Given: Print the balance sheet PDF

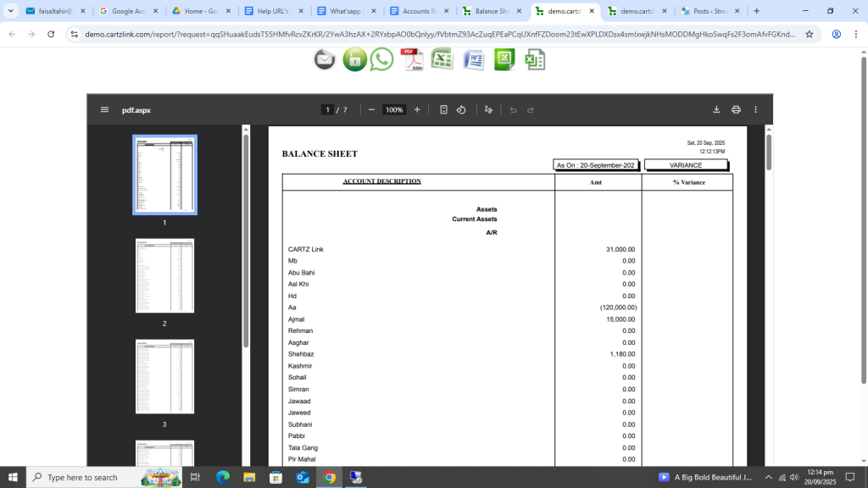Looking at the screenshot, I should (x=736, y=109).
